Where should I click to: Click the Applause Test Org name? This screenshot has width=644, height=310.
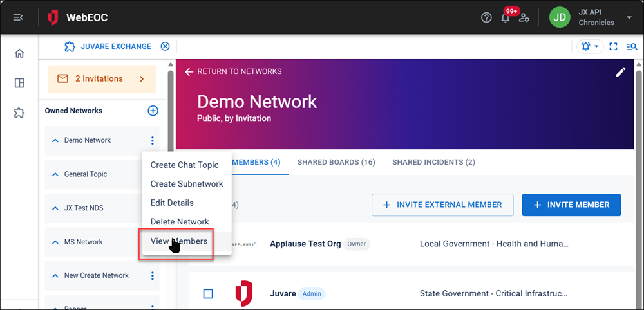pyautogui.click(x=305, y=244)
